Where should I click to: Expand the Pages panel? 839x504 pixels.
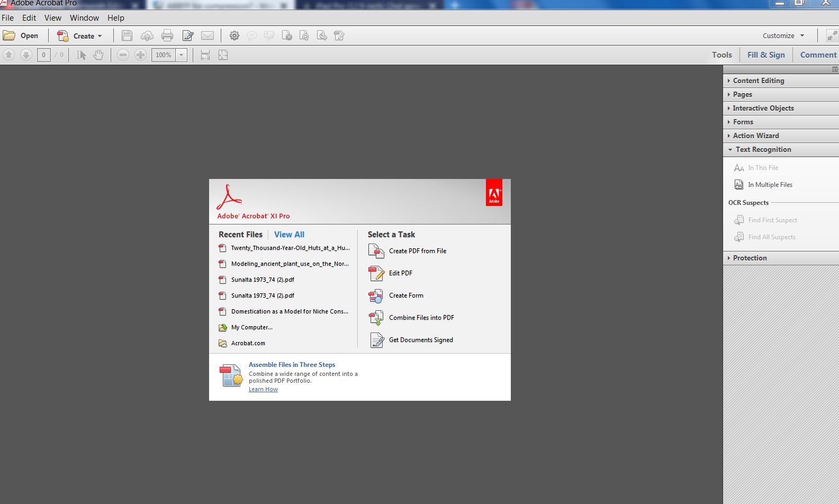click(781, 94)
